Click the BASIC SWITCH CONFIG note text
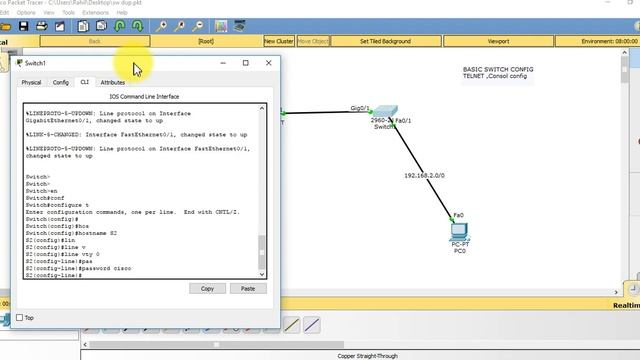Viewport: 640px width, 360px height. click(498, 69)
